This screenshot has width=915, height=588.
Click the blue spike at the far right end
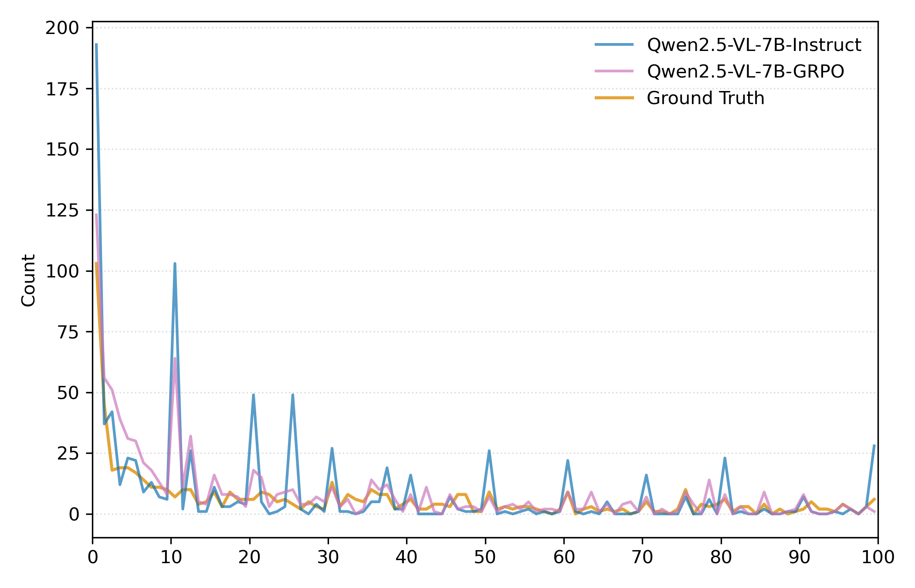[874, 446]
